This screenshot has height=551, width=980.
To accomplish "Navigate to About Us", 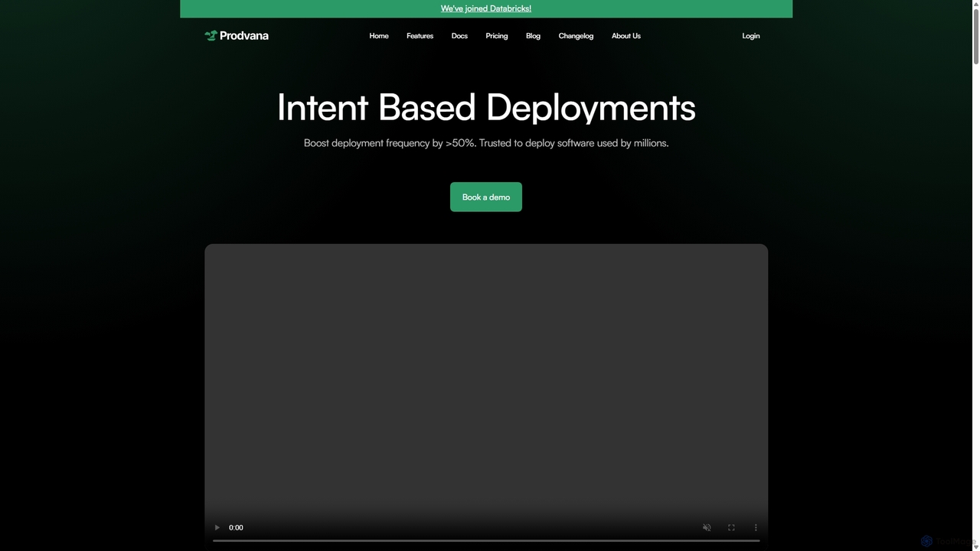I will [626, 36].
